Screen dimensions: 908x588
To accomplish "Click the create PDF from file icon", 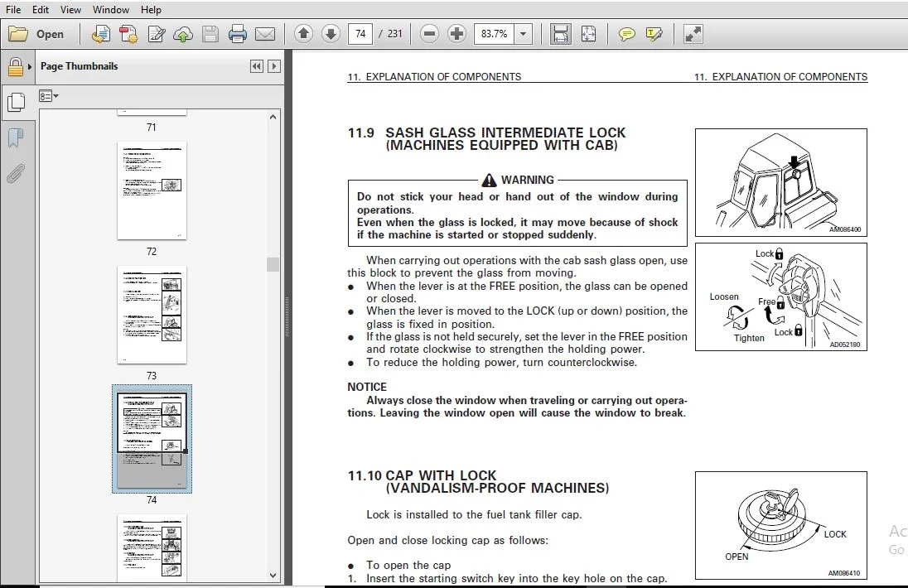I will 101,34.
